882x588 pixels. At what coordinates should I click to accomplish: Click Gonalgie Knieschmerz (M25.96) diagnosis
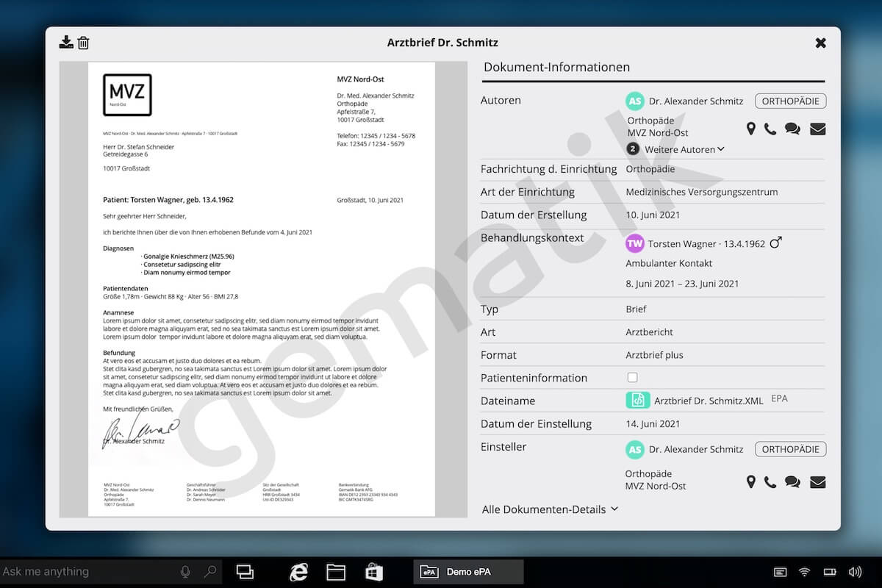187,256
